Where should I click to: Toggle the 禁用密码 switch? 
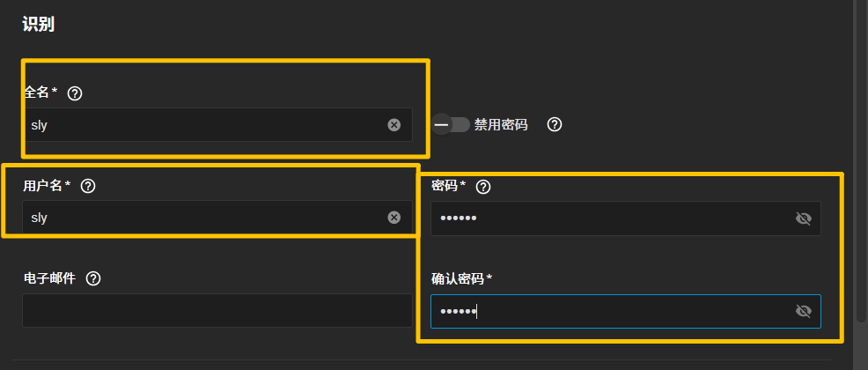451,124
